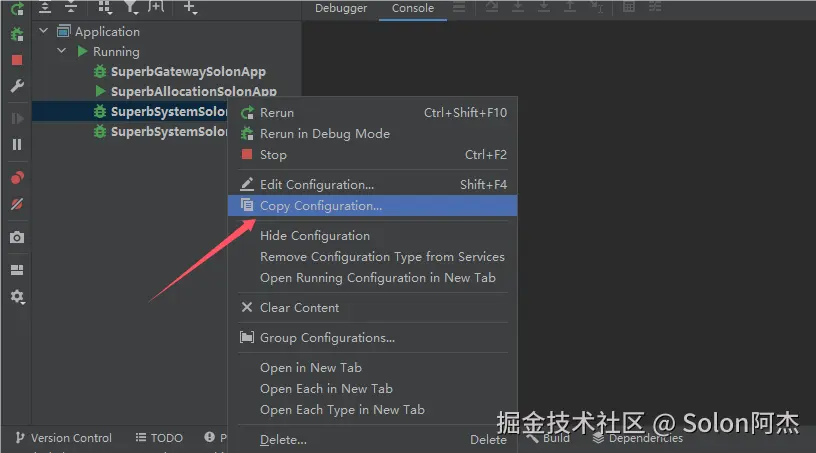This screenshot has width=816, height=453.
Task: Select SuperbGatewaySolonApp in services tree
Action: (188, 71)
